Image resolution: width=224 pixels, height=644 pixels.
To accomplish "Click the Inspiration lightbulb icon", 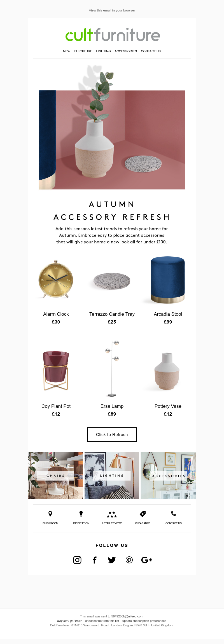I will [81, 514].
